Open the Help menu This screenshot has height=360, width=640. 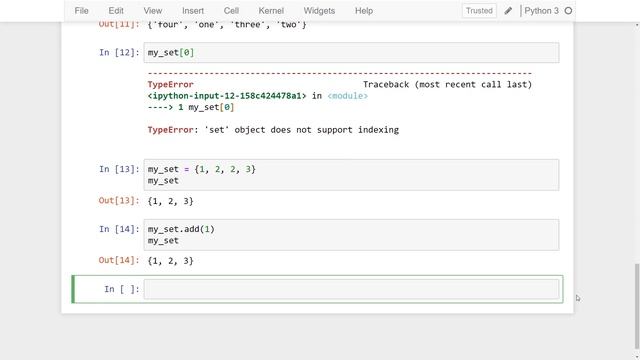364,11
